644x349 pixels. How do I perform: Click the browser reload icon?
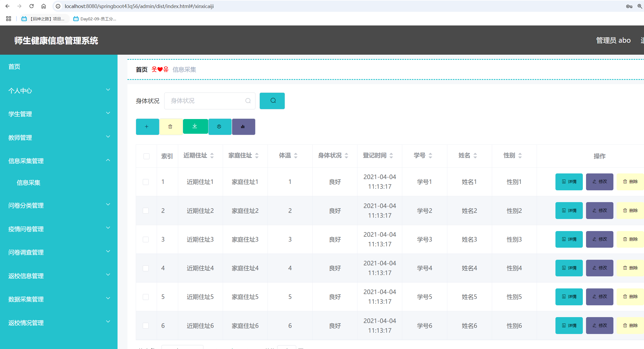(32, 6)
